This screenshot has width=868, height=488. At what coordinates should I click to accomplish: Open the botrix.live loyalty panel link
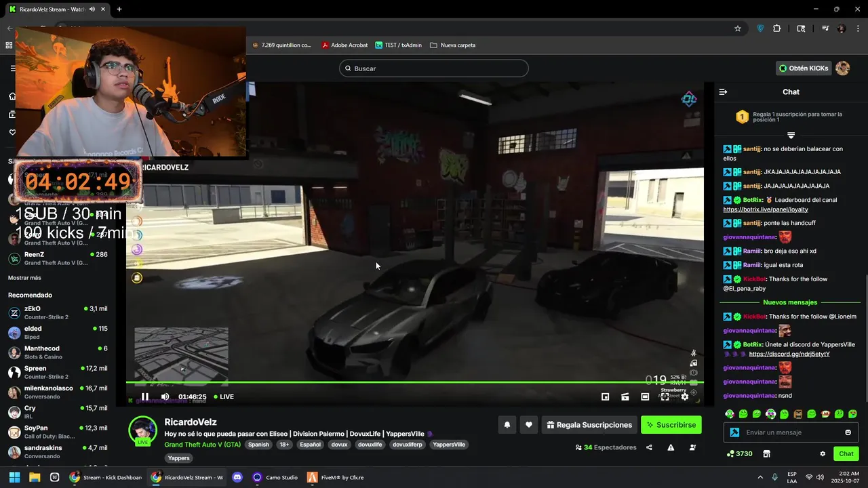tap(766, 209)
